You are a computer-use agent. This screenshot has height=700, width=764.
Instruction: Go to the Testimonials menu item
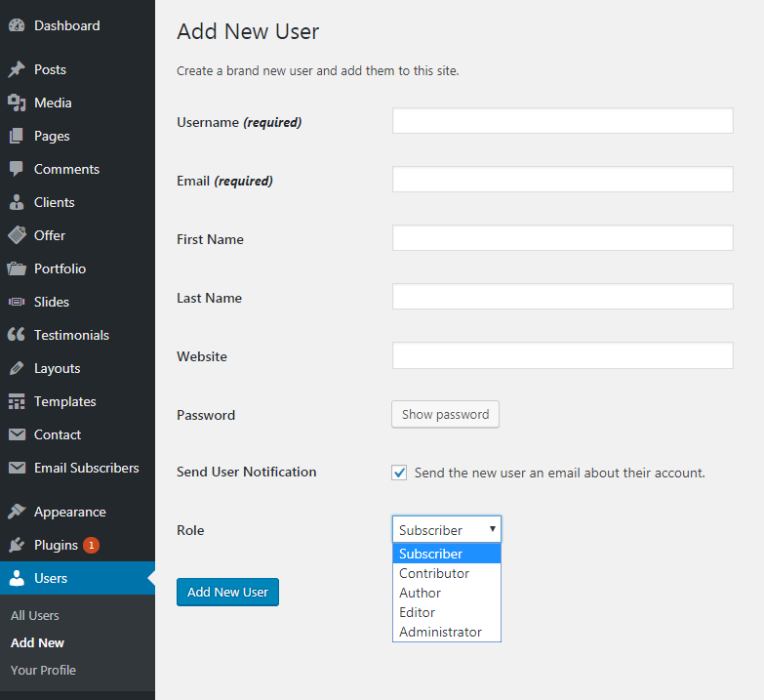point(77,335)
